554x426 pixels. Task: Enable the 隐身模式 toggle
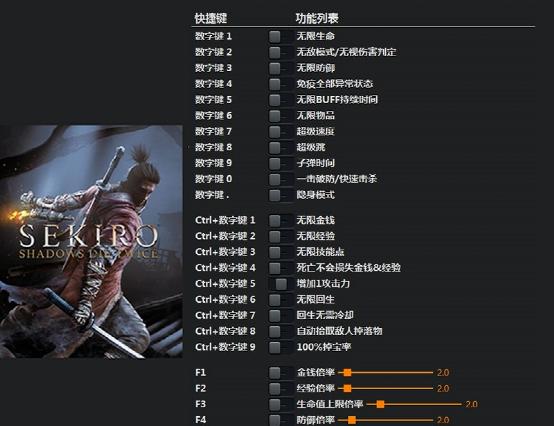[x=281, y=195]
